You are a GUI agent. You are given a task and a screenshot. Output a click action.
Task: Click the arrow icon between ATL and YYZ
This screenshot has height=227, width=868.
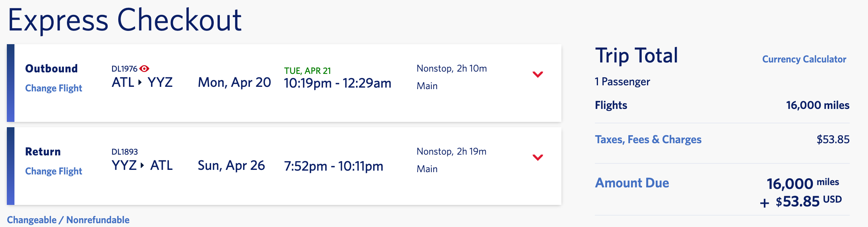pos(140,82)
